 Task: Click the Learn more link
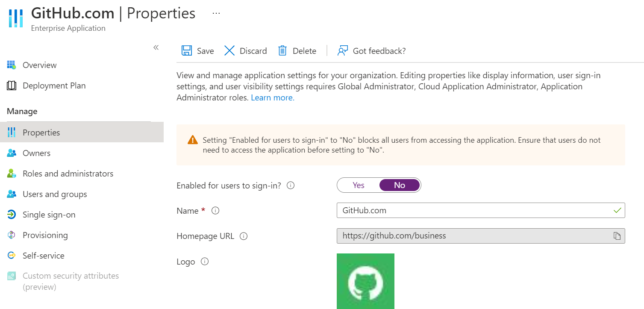tap(272, 97)
